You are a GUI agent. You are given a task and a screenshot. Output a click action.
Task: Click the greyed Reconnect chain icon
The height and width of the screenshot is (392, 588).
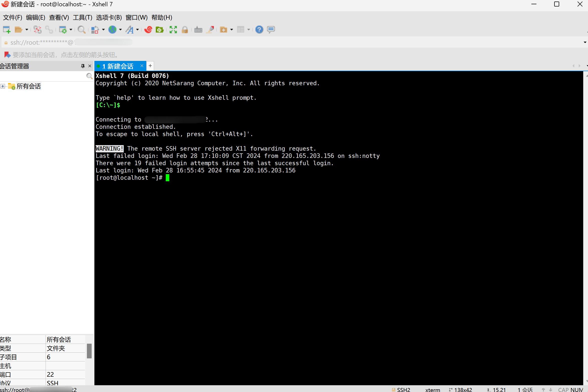coord(49,30)
